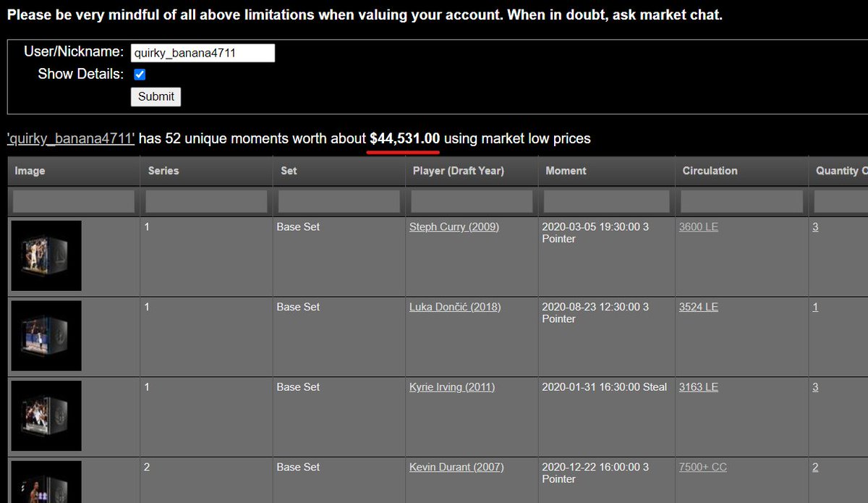Click quantity link in Kyrie Irving row
This screenshot has height=503, width=868.
pos(815,387)
